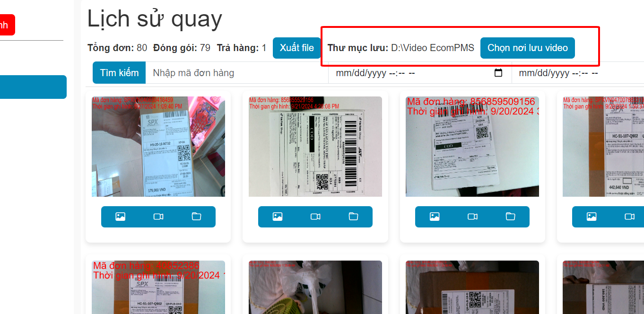644x314 pixels.
Task: Open image icon under first SPX card
Action: coord(120,217)
